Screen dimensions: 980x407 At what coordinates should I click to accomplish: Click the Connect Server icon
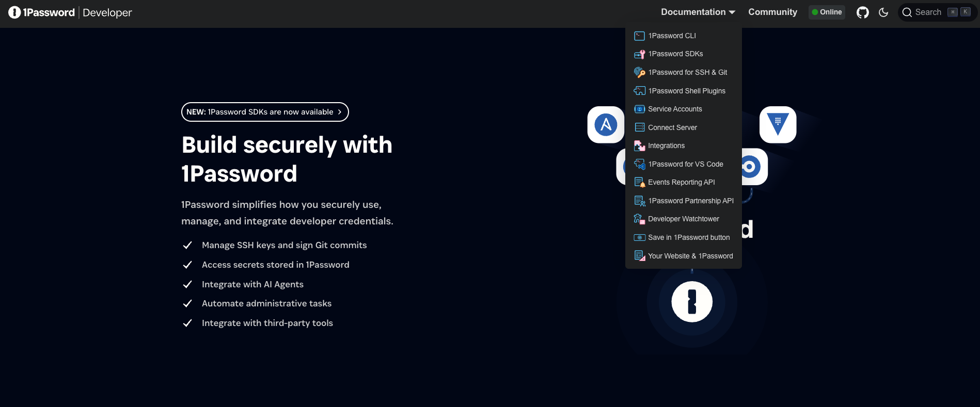pyautogui.click(x=639, y=127)
